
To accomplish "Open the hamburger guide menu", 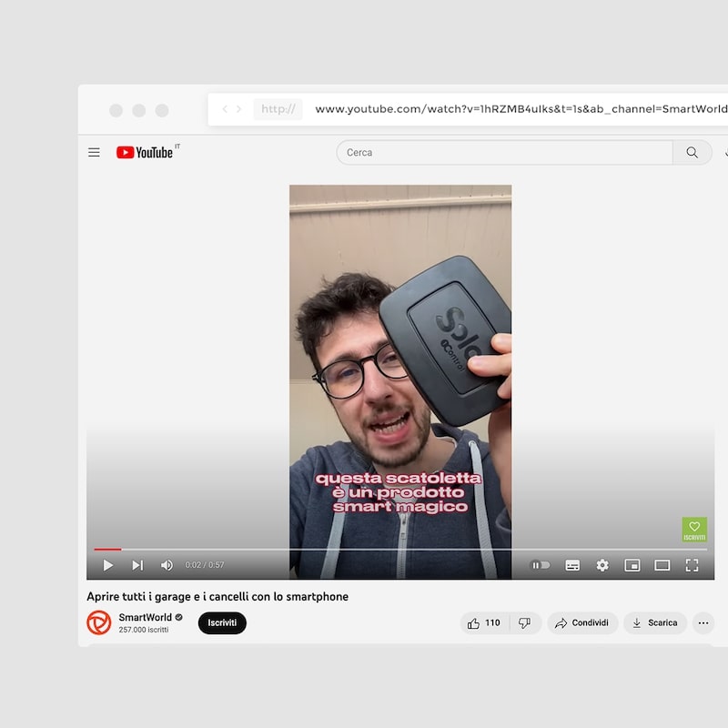I will coord(94,153).
